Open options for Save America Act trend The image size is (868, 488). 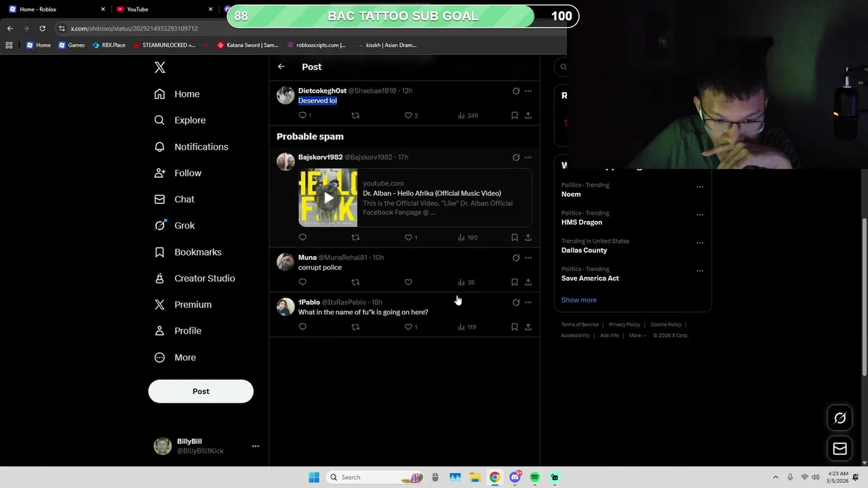pos(699,270)
